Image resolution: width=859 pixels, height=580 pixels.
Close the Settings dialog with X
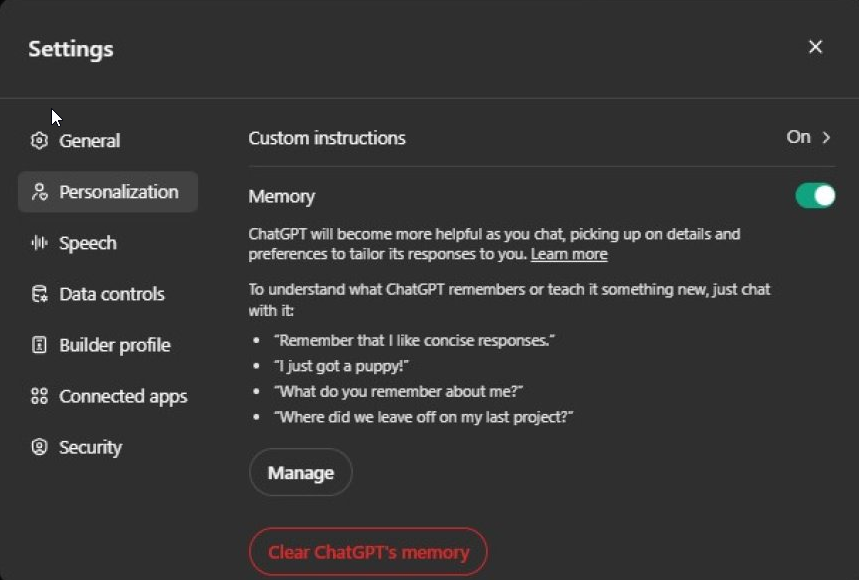tap(815, 47)
